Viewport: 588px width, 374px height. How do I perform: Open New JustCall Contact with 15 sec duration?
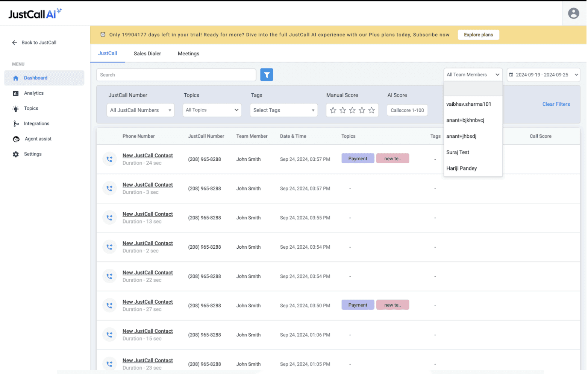click(148, 331)
